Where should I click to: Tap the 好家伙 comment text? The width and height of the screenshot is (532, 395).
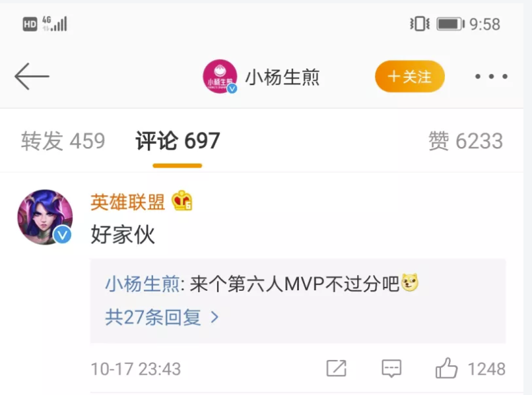[123, 234]
